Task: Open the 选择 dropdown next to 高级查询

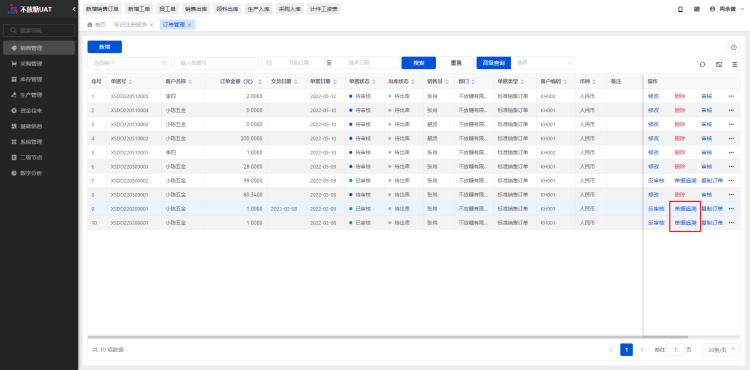Action: [x=542, y=63]
